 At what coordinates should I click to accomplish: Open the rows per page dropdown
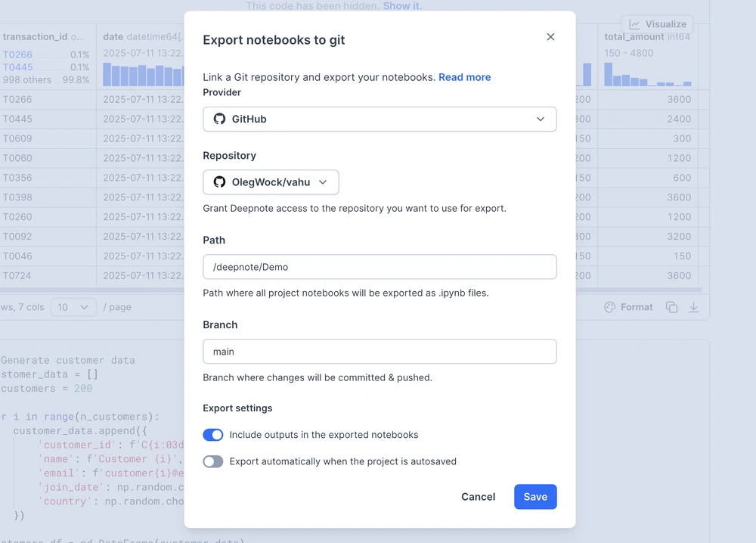coord(73,307)
